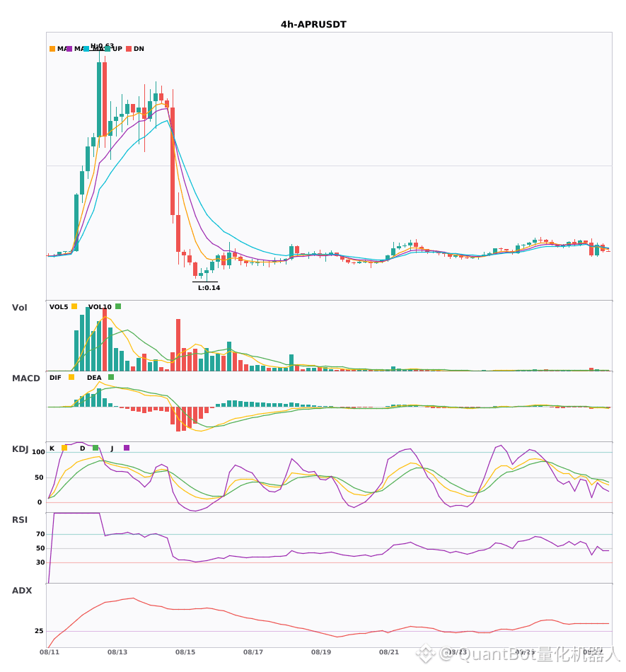The width and height of the screenshot is (626, 672).
Task: Click the DN legend label text
Action: (x=139, y=49)
